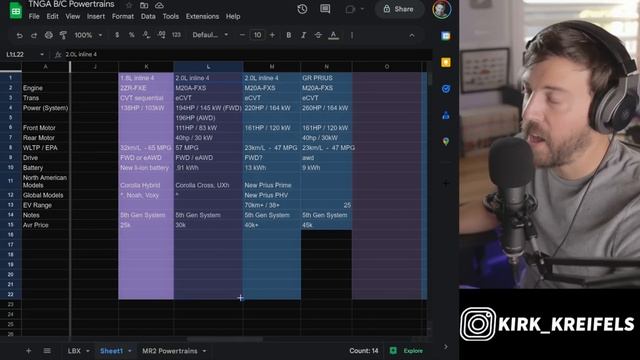Toggle strikethrough formatting
Viewport: 640px width, 360px height.
click(x=318, y=36)
